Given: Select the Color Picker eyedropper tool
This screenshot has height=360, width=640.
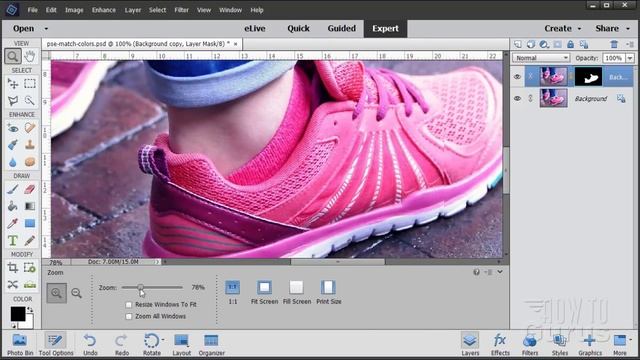Looking at the screenshot, I should click(x=13, y=223).
